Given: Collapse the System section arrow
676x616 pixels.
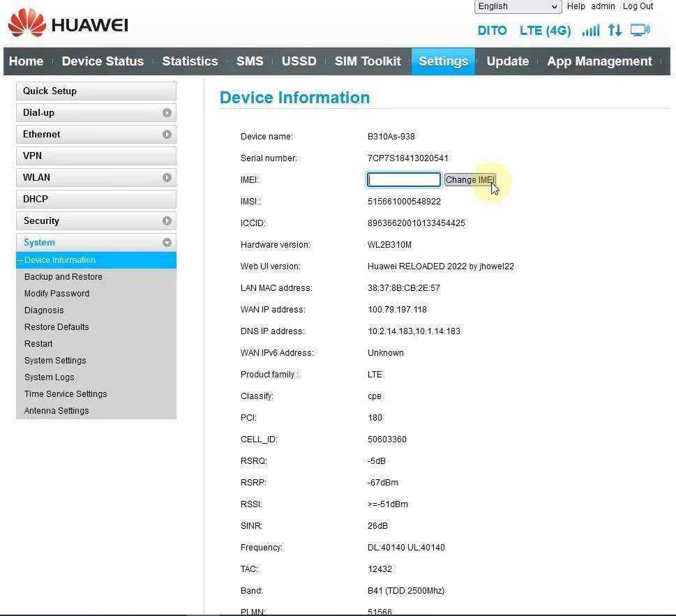Looking at the screenshot, I should pyautogui.click(x=167, y=242).
